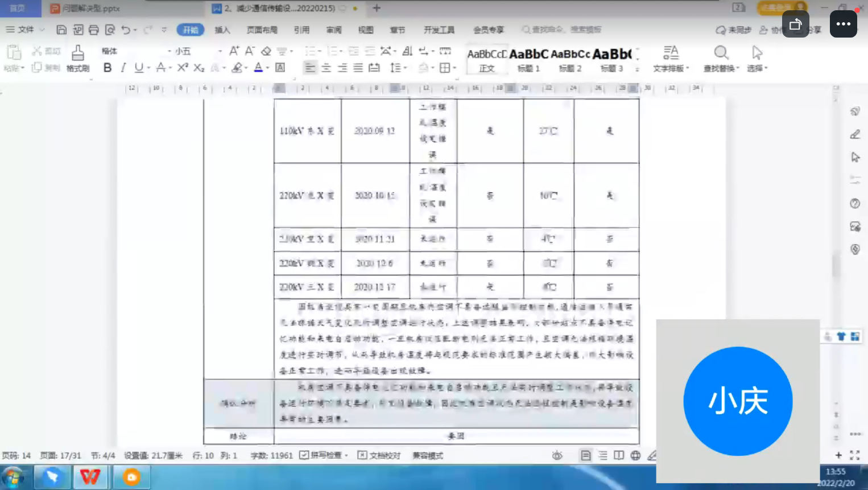Click the Format Painter (格式刷) icon

point(78,59)
